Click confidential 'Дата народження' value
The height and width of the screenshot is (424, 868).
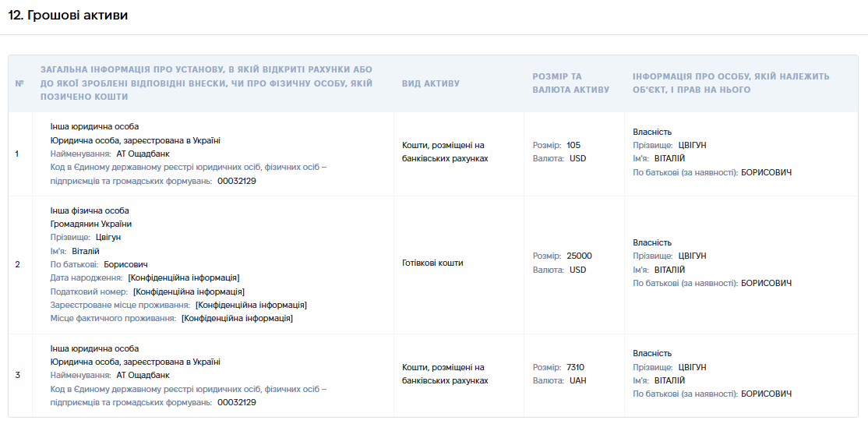(x=184, y=278)
